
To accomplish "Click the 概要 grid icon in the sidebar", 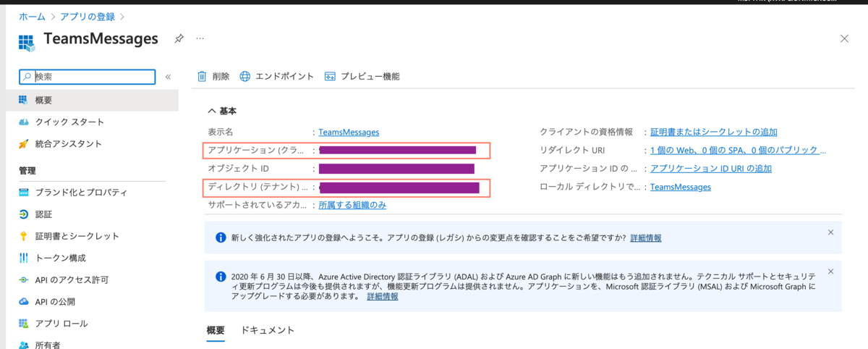I will pyautogui.click(x=23, y=100).
